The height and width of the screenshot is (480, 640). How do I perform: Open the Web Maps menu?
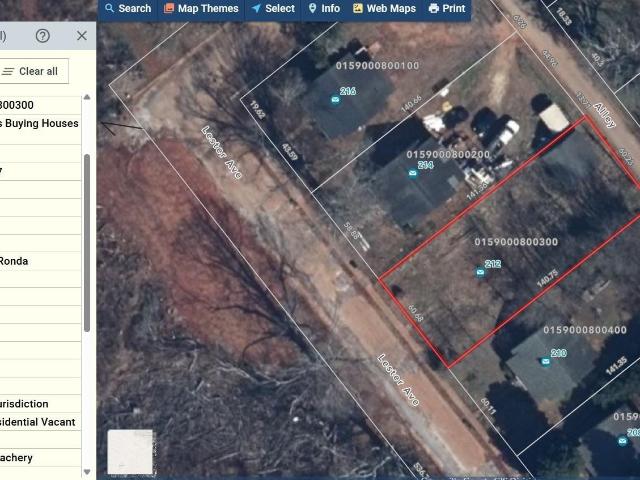384,9
